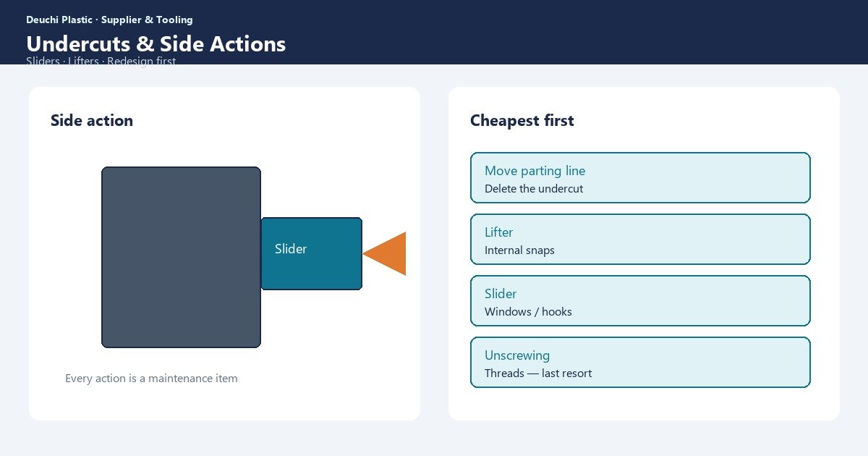The height and width of the screenshot is (456, 868).
Task: Open the Unscrewing card
Action: pyautogui.click(x=640, y=362)
